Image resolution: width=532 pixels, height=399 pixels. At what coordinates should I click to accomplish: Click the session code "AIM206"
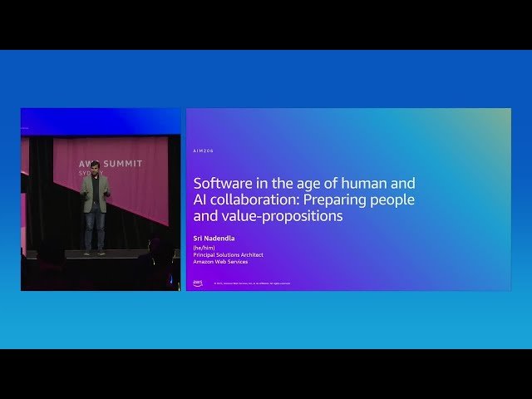tap(203, 150)
